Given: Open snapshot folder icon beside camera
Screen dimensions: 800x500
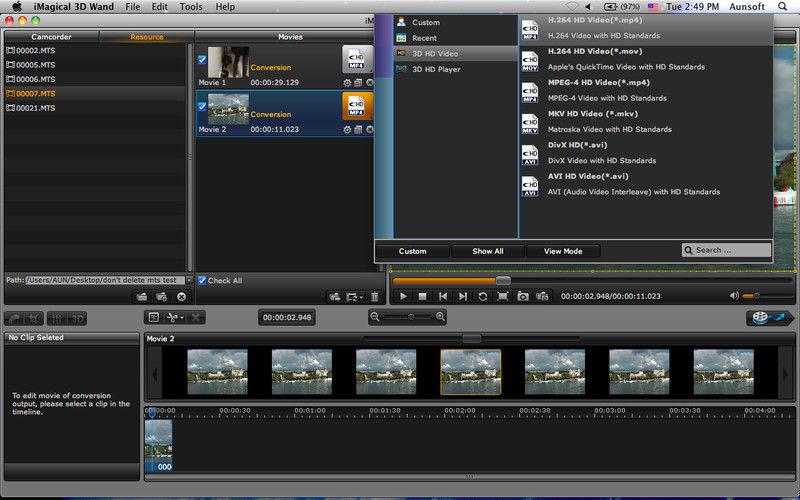Looking at the screenshot, I should (542, 296).
